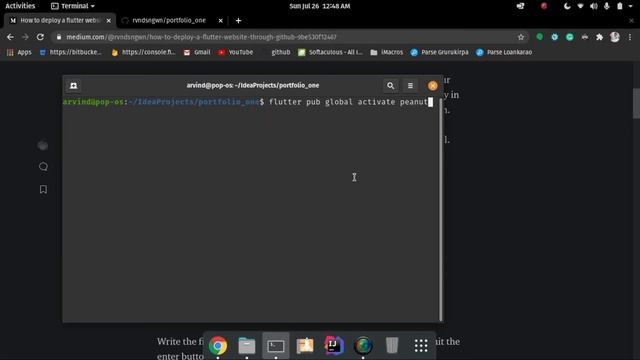
Task: Close the portfolio_one browser tab
Action: [x=220, y=20]
